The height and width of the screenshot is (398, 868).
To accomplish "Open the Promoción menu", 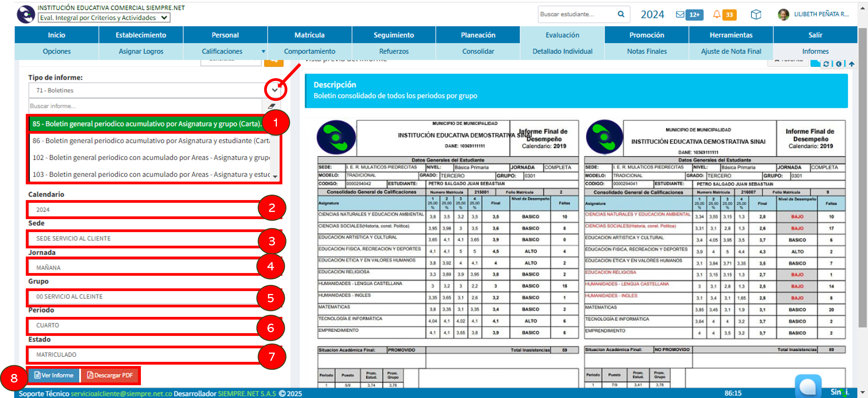I will click(x=647, y=35).
